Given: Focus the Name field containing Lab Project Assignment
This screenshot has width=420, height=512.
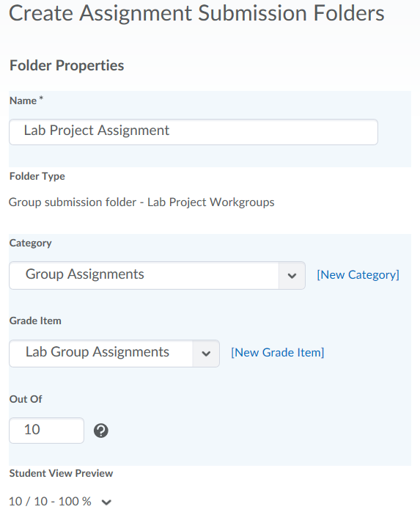Looking at the screenshot, I should coord(194,132).
